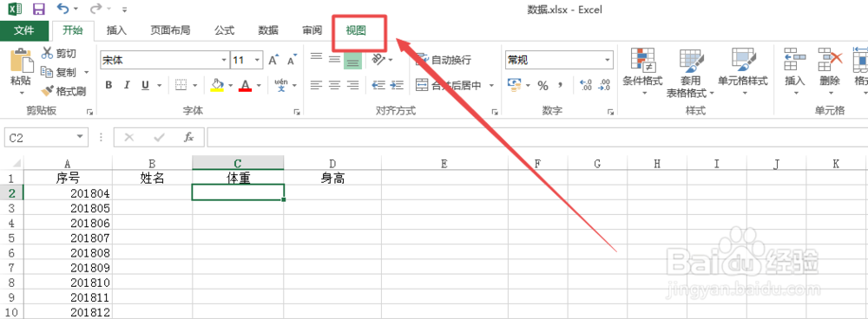Cut selection with 剪切
The image size is (868, 319).
tap(59, 54)
